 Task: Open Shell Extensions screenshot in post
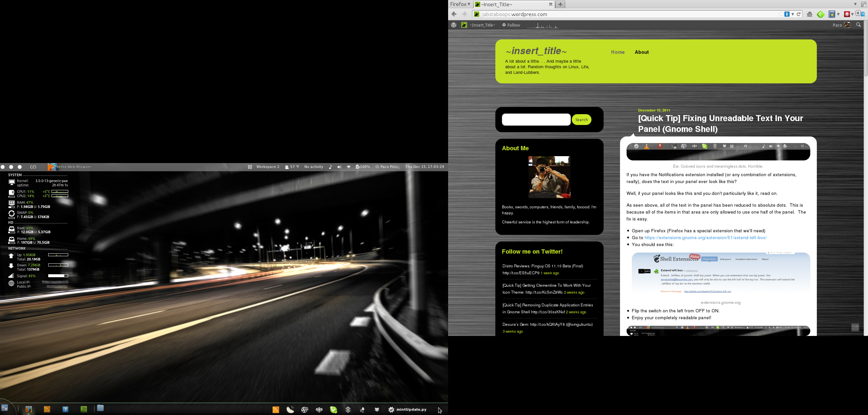pyautogui.click(x=721, y=274)
